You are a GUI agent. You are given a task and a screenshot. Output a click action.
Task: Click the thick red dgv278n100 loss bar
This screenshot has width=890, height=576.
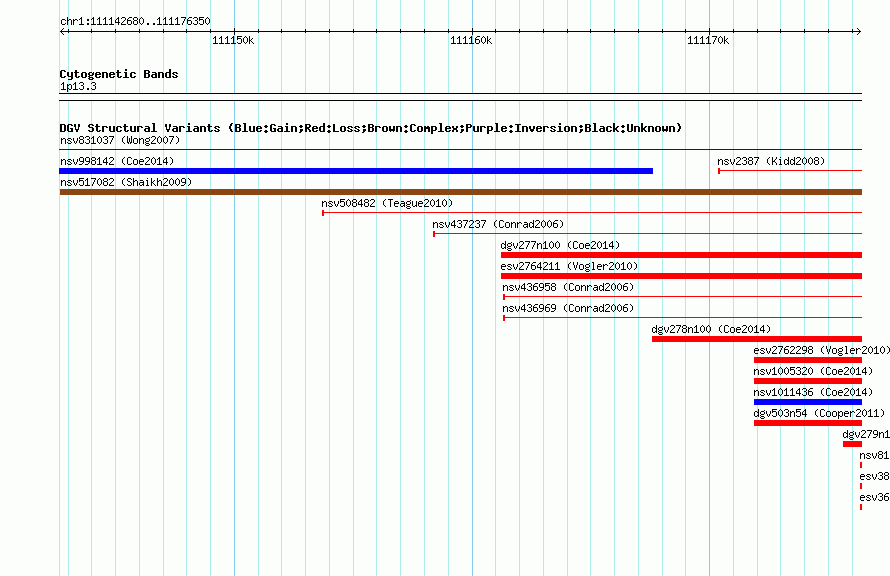coord(757,339)
